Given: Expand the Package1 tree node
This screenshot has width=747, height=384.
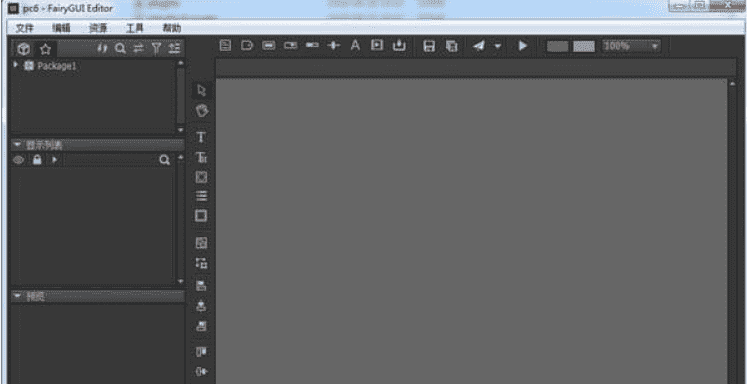Looking at the screenshot, I should pos(16,65).
